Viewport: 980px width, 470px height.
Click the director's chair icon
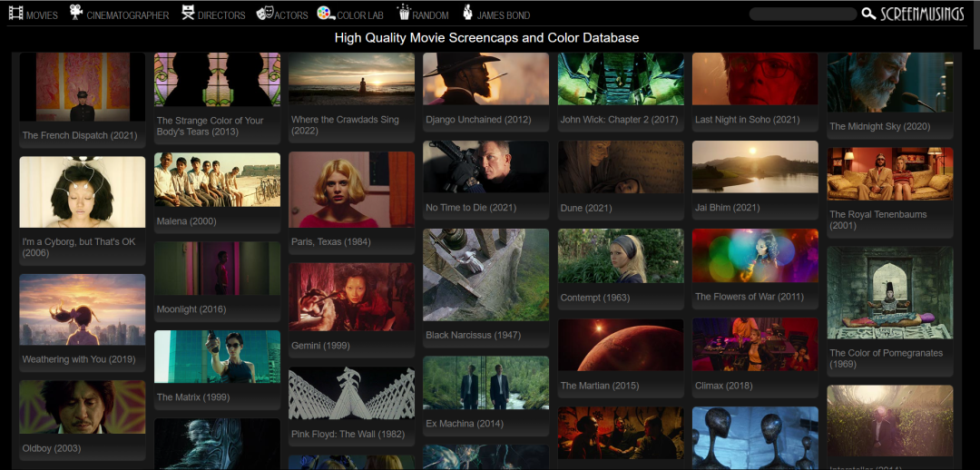(x=188, y=12)
